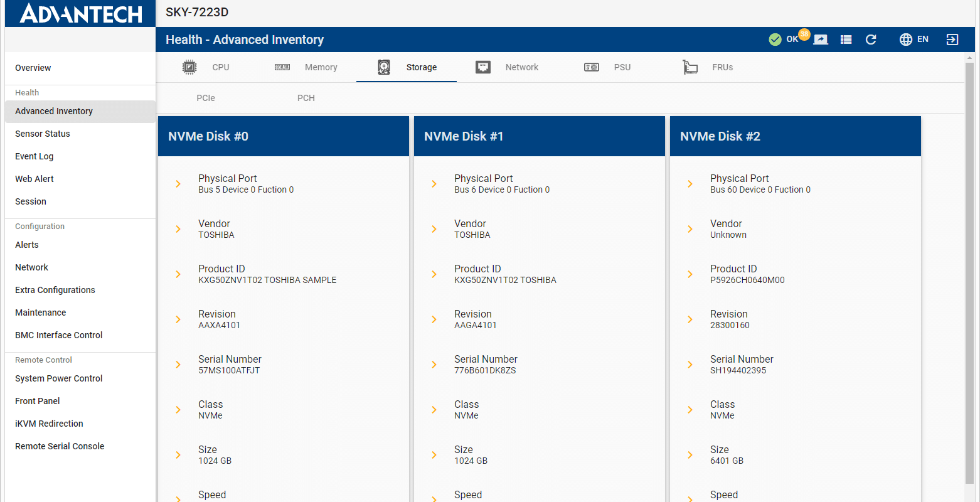
Task: Open System Power Control
Action: tap(80, 378)
